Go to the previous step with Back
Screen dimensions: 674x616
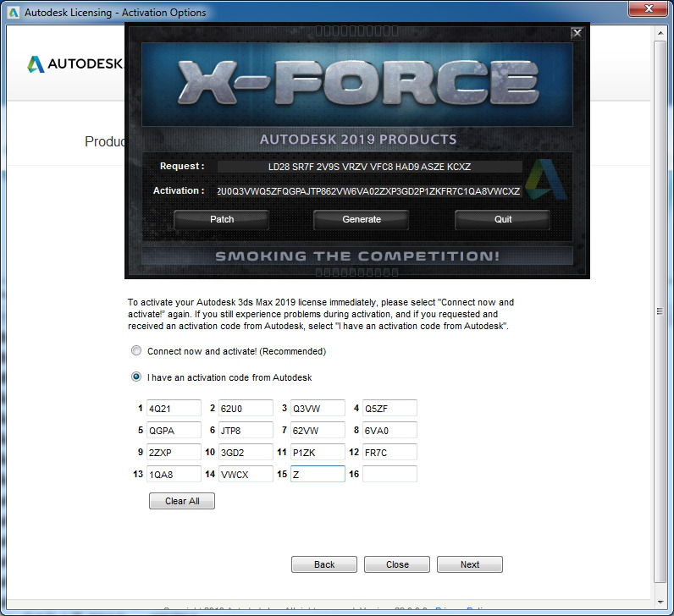point(324,564)
